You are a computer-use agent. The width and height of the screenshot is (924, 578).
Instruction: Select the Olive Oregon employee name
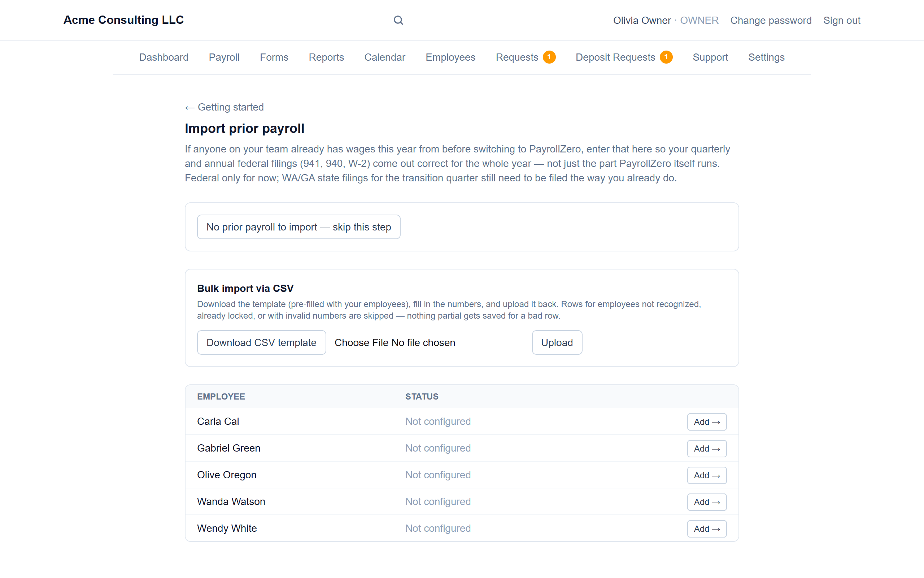coord(227,475)
